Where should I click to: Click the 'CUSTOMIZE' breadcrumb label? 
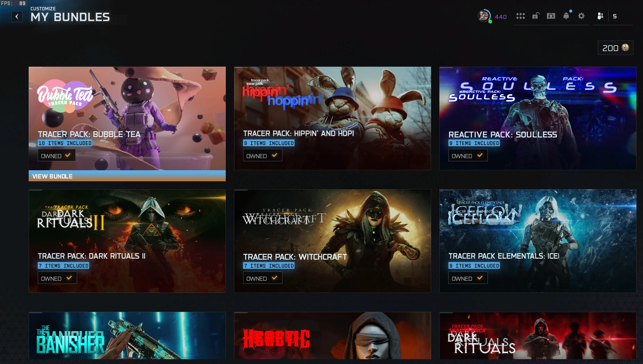pyautogui.click(x=43, y=8)
